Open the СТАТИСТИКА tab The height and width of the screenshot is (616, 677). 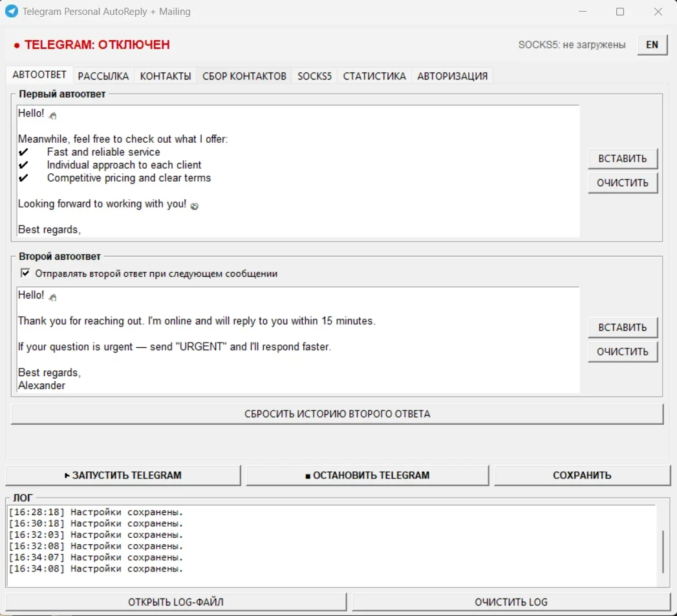tap(374, 76)
